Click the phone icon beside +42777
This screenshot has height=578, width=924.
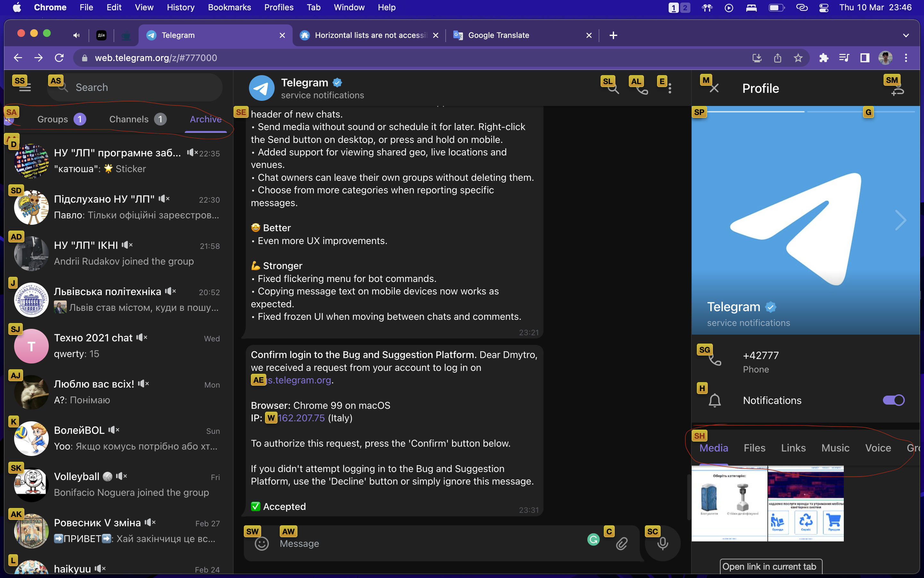(x=715, y=361)
